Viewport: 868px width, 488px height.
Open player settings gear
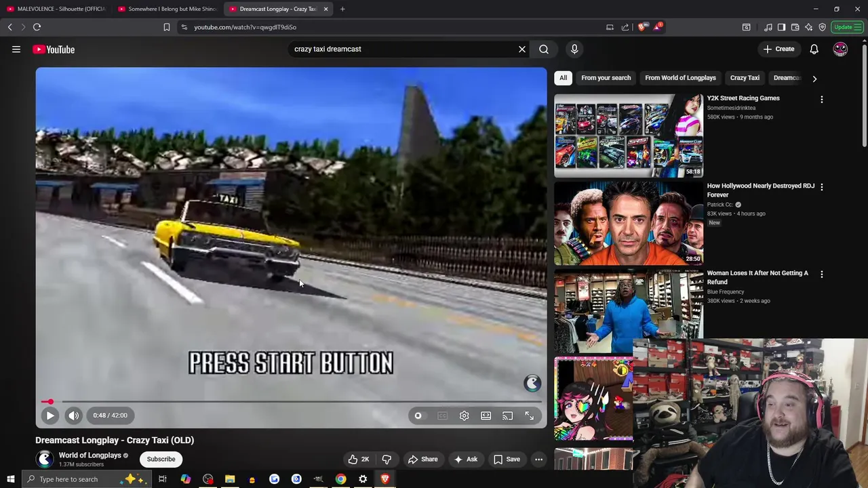[x=464, y=415]
